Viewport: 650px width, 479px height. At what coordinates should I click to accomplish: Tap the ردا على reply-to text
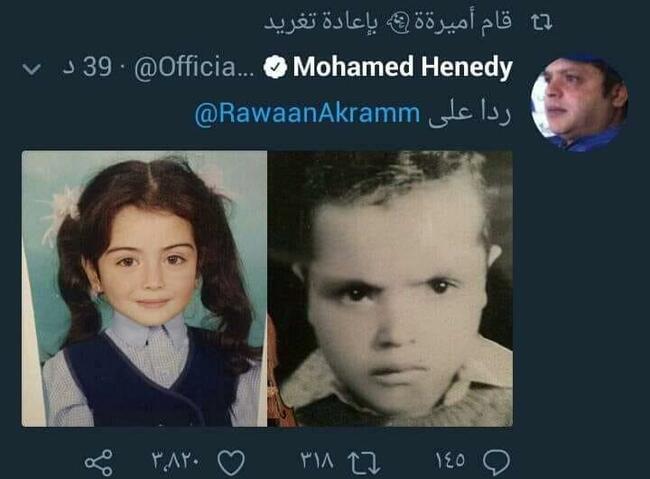point(469,114)
